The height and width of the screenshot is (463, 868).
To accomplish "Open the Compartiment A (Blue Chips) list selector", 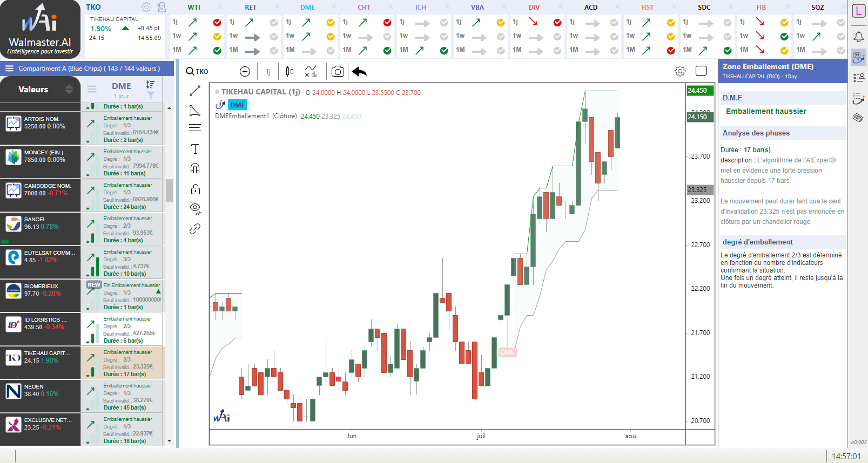I will 89,69.
